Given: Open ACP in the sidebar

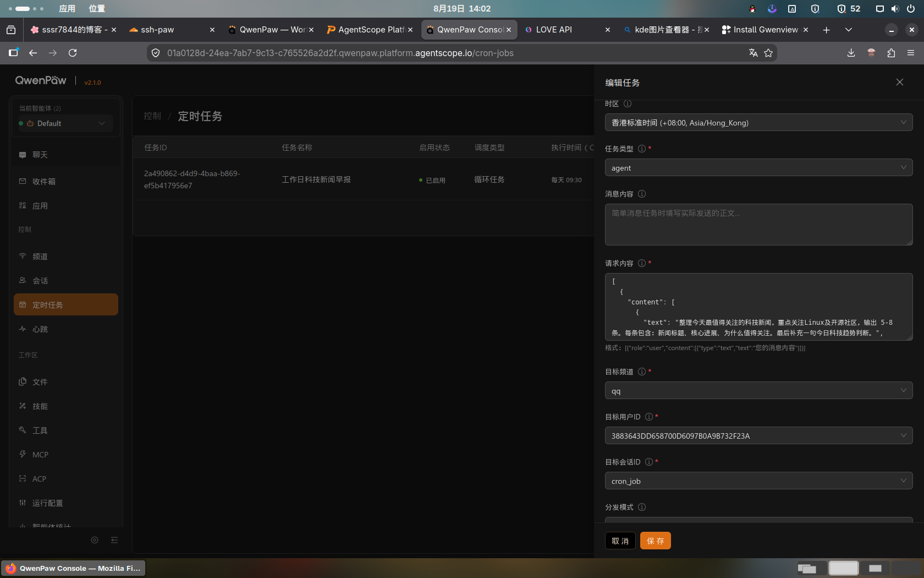Looking at the screenshot, I should pyautogui.click(x=66, y=478).
